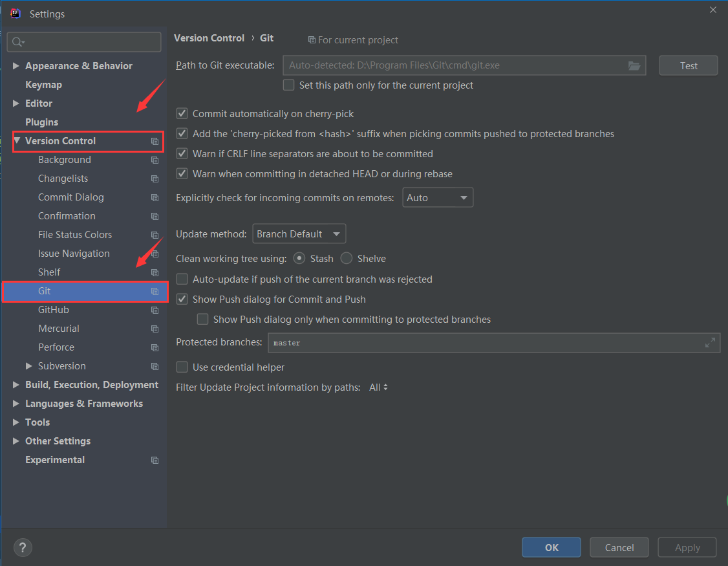Toggle Commit automatically on cherry-pick
Image resolution: width=728 pixels, height=566 pixels.
point(182,113)
